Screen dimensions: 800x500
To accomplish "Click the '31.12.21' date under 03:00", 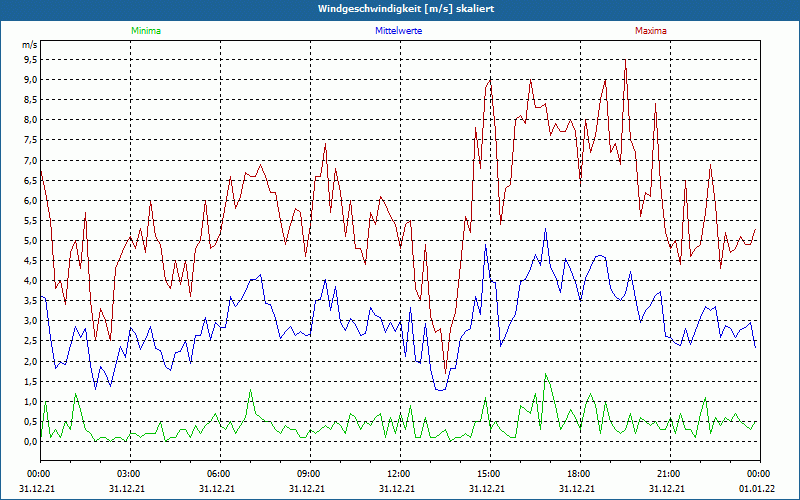I will pos(127,489).
